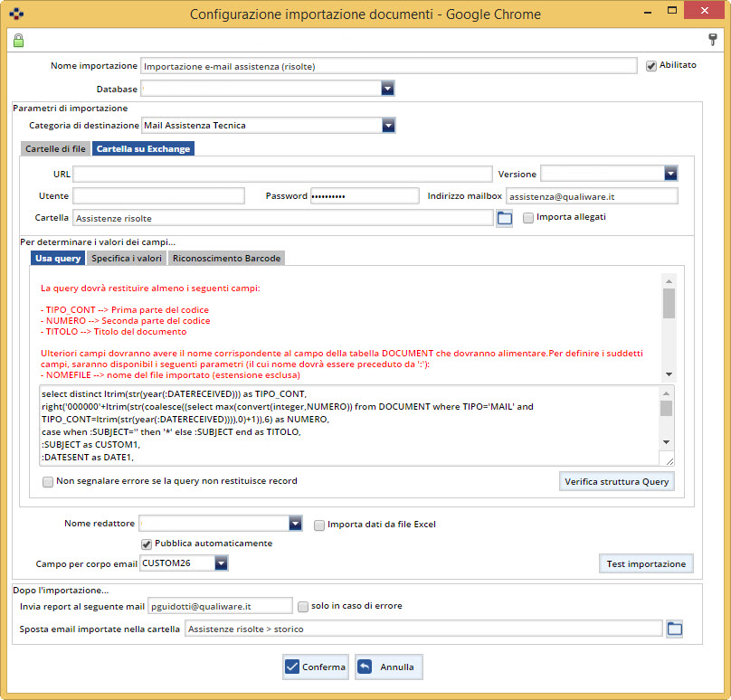Uncheck Pubblica automaticamente
Screen dimensions: 731x700
pyautogui.click(x=147, y=544)
